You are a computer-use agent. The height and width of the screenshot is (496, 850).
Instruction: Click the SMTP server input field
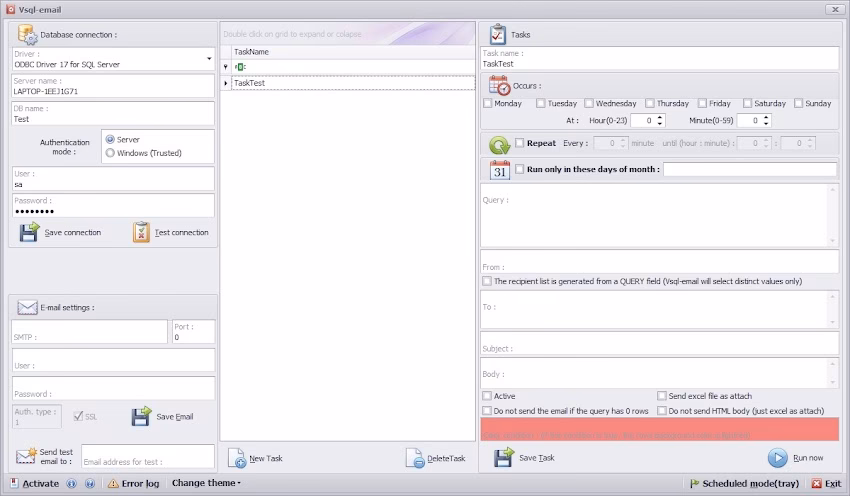[90, 337]
